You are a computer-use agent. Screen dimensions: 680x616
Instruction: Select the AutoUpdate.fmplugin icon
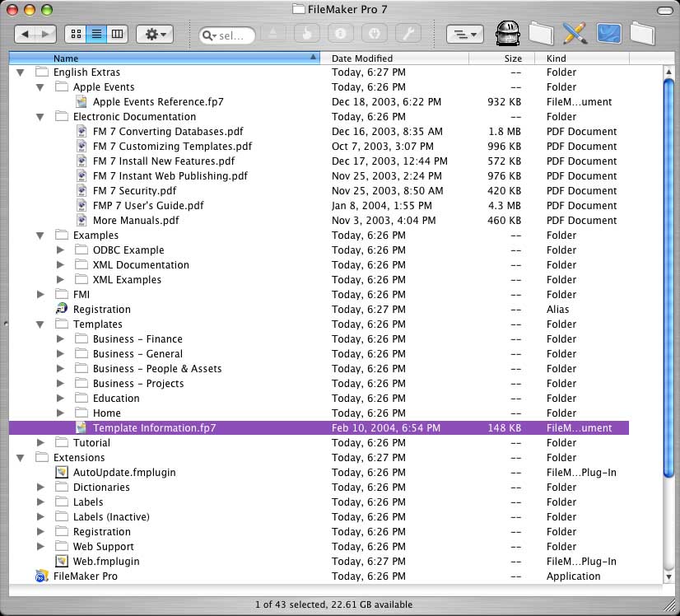pos(62,472)
